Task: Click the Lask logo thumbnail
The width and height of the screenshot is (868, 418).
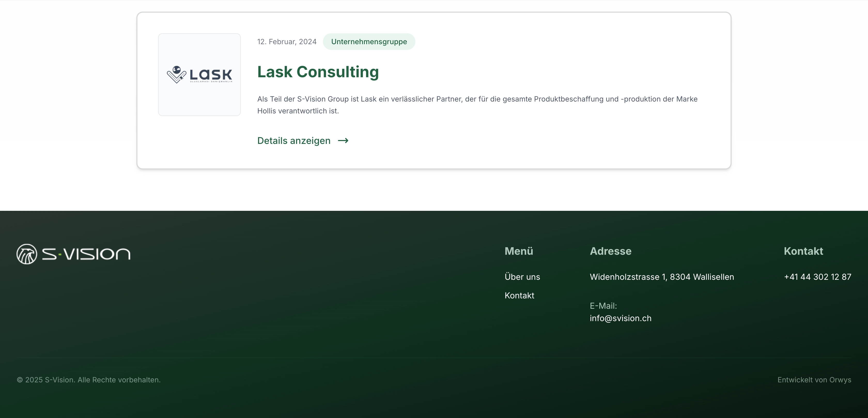Action: (199, 74)
